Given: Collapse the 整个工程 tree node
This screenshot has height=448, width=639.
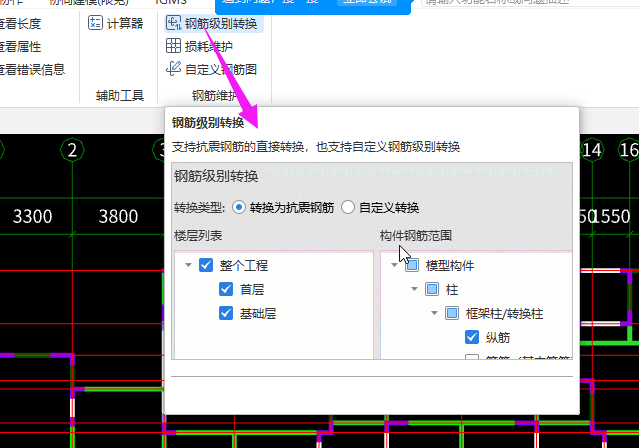Looking at the screenshot, I should (188, 265).
